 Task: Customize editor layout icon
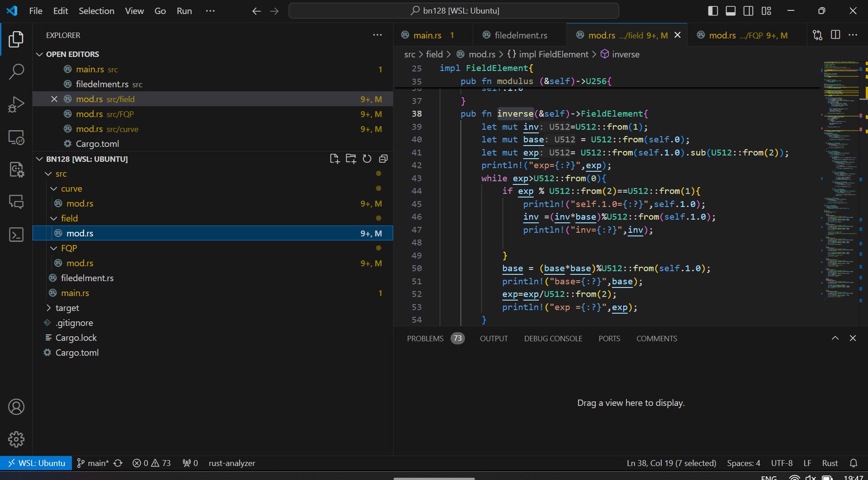tap(766, 11)
